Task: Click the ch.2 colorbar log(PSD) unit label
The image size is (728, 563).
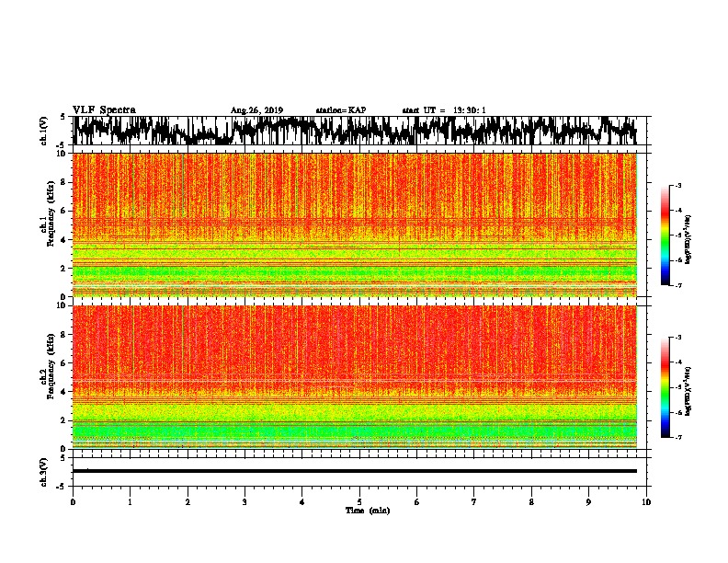Action: coord(688,391)
